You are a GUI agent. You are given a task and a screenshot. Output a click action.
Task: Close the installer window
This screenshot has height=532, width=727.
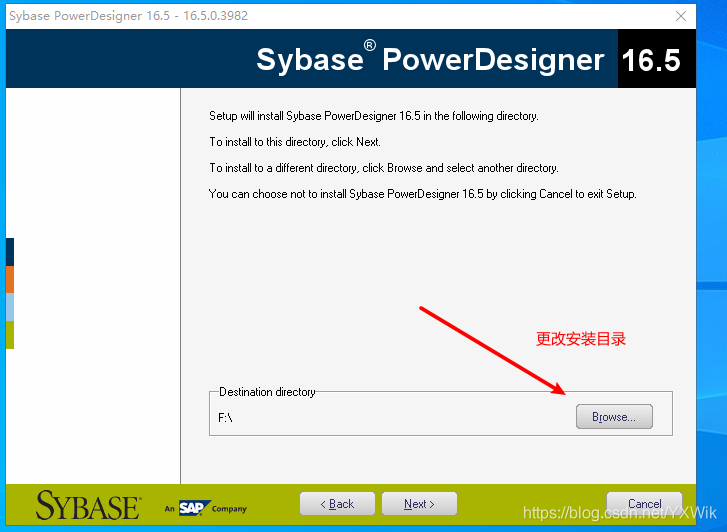point(681,16)
